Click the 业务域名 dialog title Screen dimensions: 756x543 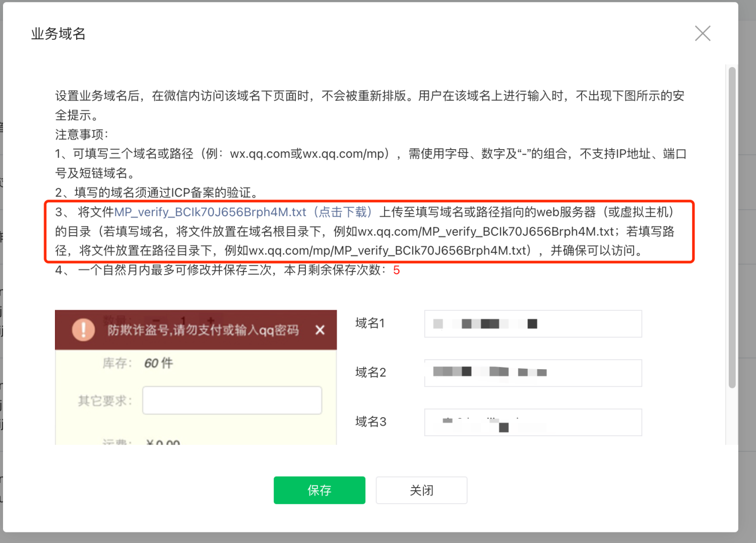58,34
